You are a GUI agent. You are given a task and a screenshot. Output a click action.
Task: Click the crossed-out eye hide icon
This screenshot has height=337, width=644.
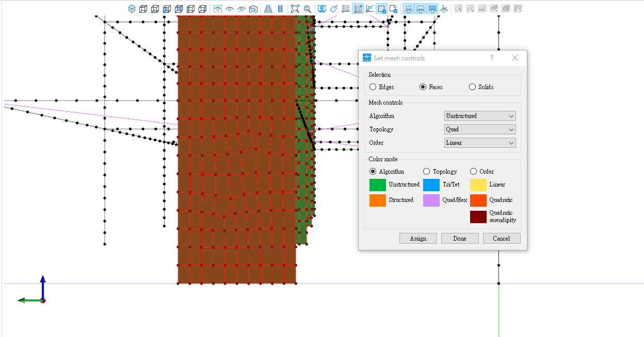click(242, 9)
